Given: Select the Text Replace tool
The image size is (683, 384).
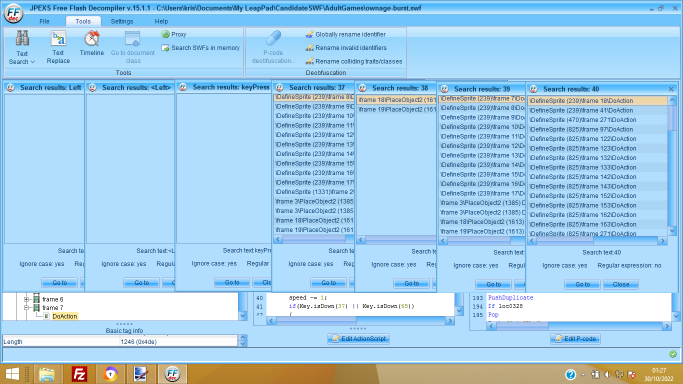Looking at the screenshot, I should 58,47.
